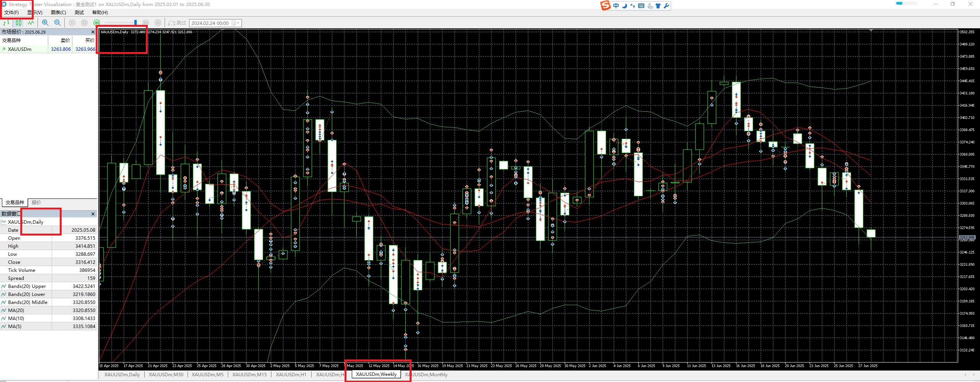
Task: Open the XAUUSDm,M5 chart tab
Action: pyautogui.click(x=207, y=375)
